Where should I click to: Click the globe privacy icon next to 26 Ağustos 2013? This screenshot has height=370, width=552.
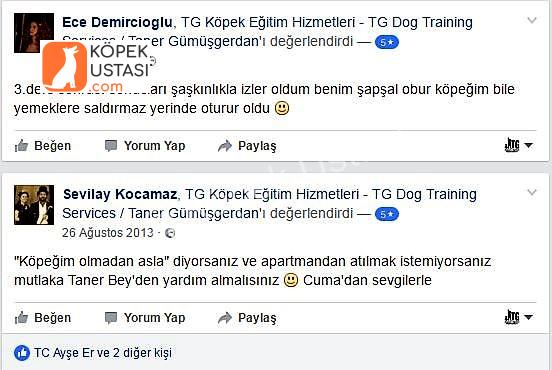click(x=170, y=233)
